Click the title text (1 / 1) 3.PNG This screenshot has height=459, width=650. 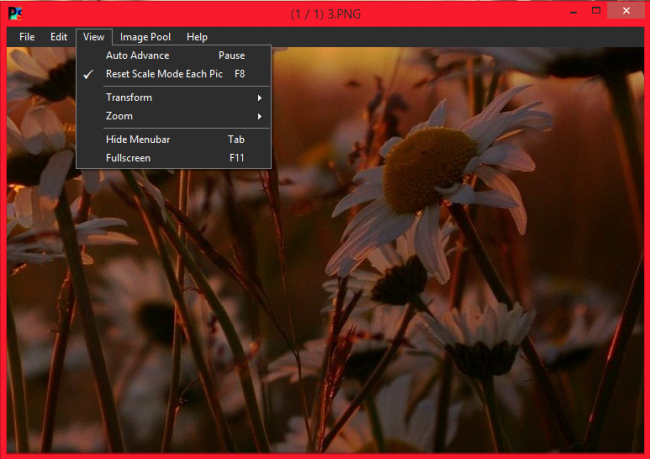pos(325,14)
